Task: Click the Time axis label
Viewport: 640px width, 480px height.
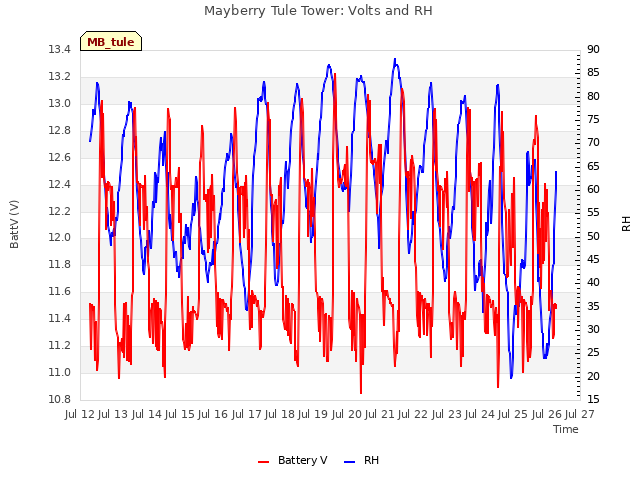Action: (x=566, y=429)
